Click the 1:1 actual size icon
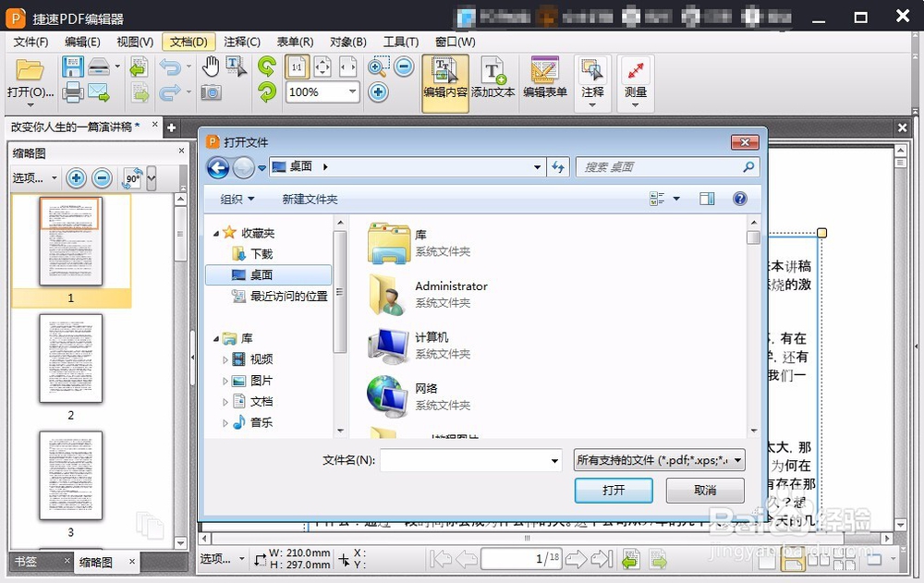The width and height of the screenshot is (924, 583). point(298,66)
